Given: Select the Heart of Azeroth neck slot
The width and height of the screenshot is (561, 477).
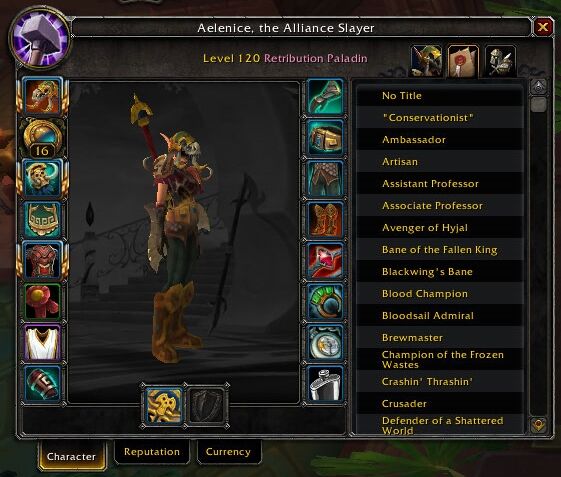Looking at the screenshot, I should (43, 138).
